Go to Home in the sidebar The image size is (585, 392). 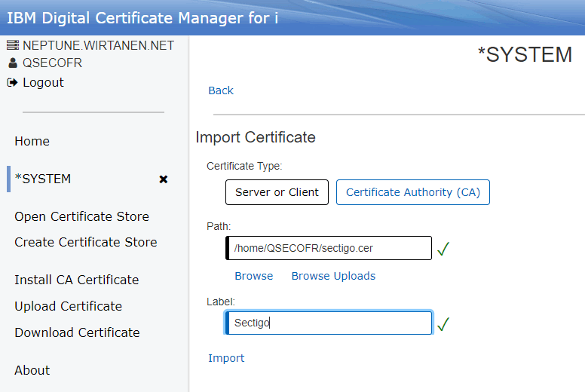[32, 141]
